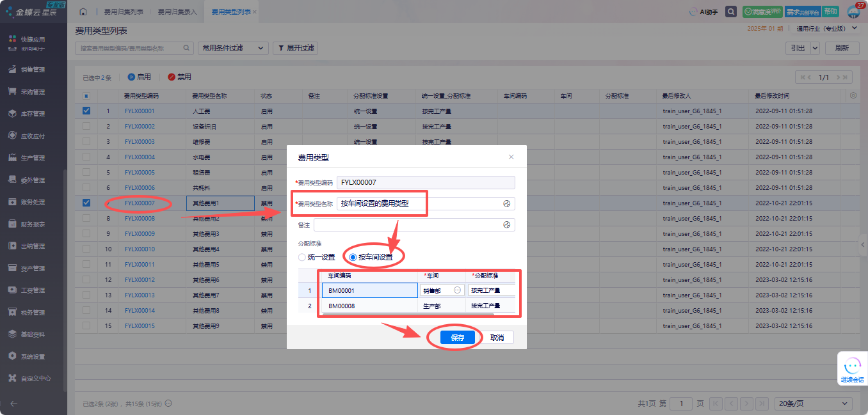Close the 费用类型 dialog with X

pyautogui.click(x=511, y=157)
